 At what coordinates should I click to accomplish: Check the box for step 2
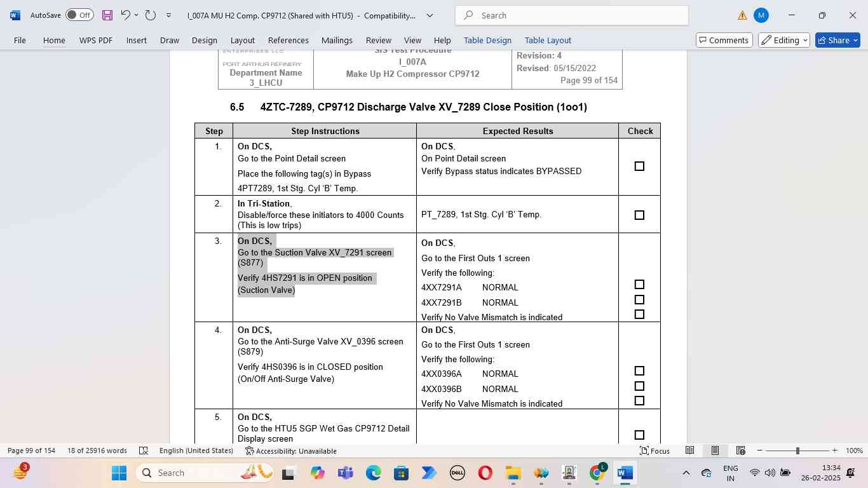[x=639, y=215]
